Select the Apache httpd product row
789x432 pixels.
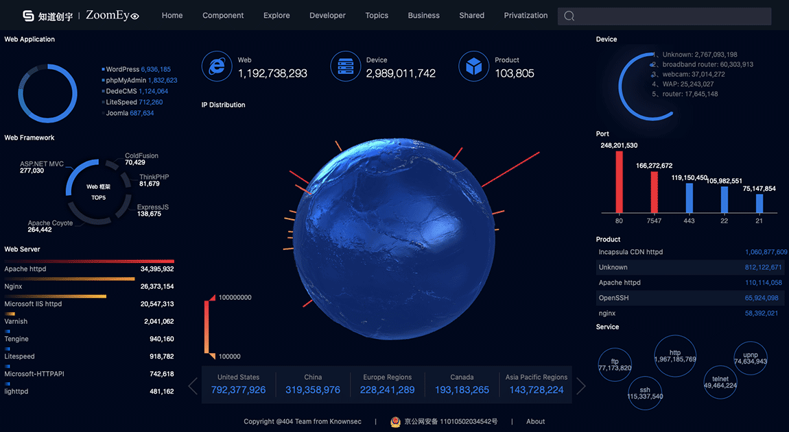point(690,283)
